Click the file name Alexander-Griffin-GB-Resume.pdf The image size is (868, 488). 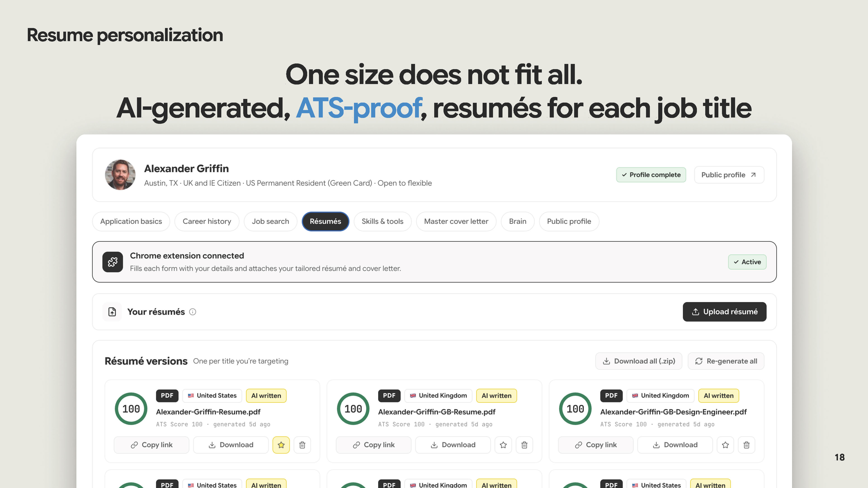point(437,412)
